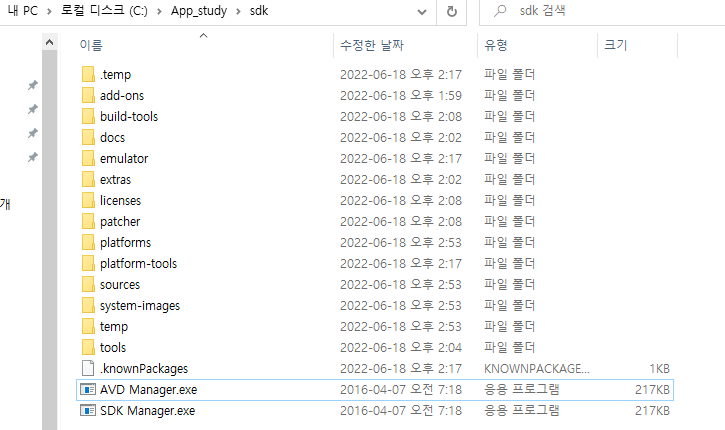Expand chevron after 내 PC breadcrumb
This screenshot has width=725, height=430.
pyautogui.click(x=49, y=11)
